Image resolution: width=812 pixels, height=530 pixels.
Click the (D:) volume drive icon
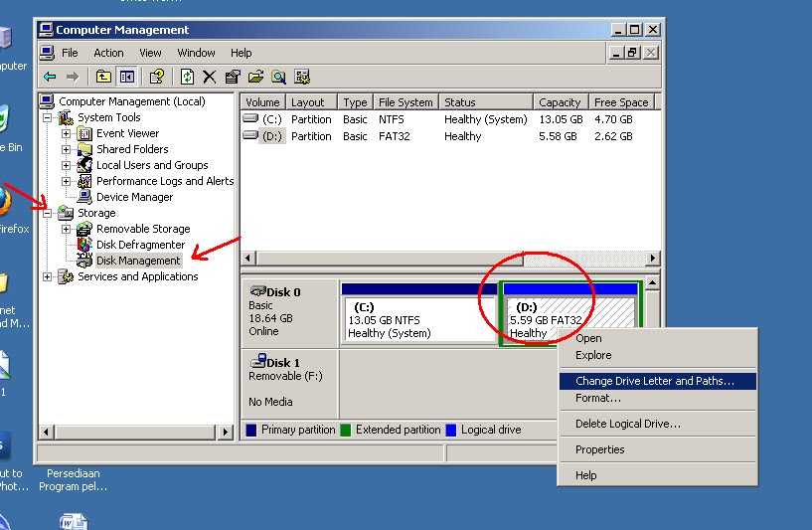coord(250,136)
